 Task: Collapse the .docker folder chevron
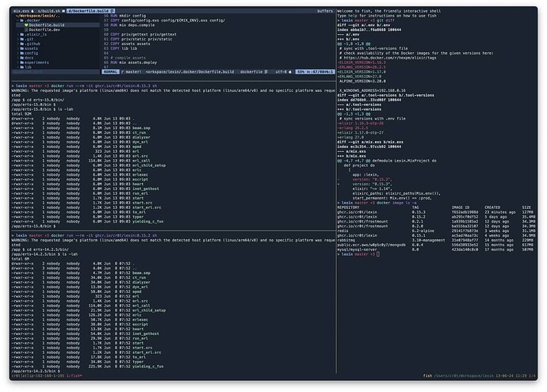[17, 21]
